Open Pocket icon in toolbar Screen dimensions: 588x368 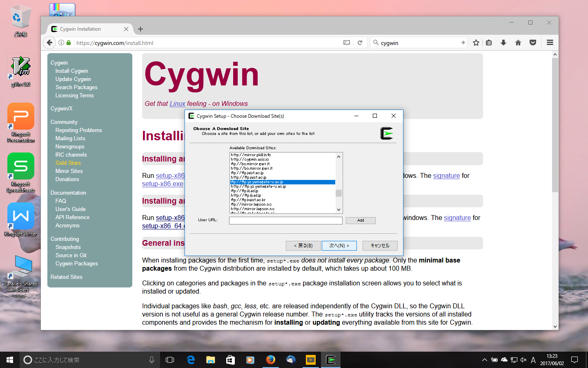tap(533, 43)
